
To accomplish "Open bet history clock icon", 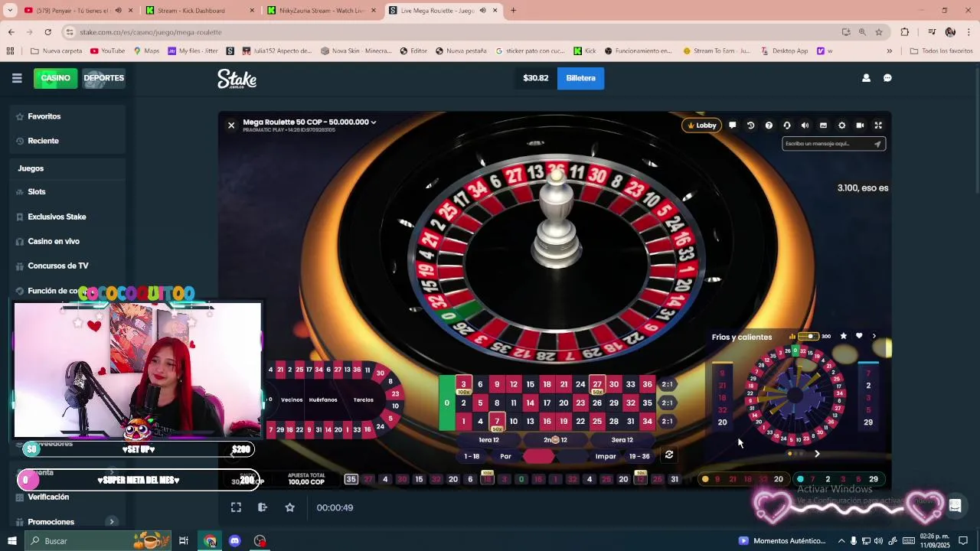I will point(750,126).
